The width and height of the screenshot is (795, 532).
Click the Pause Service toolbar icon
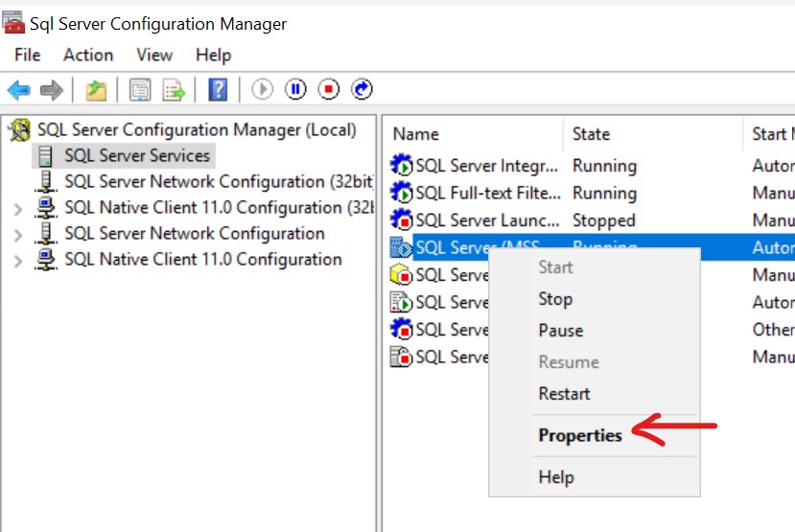coord(295,90)
